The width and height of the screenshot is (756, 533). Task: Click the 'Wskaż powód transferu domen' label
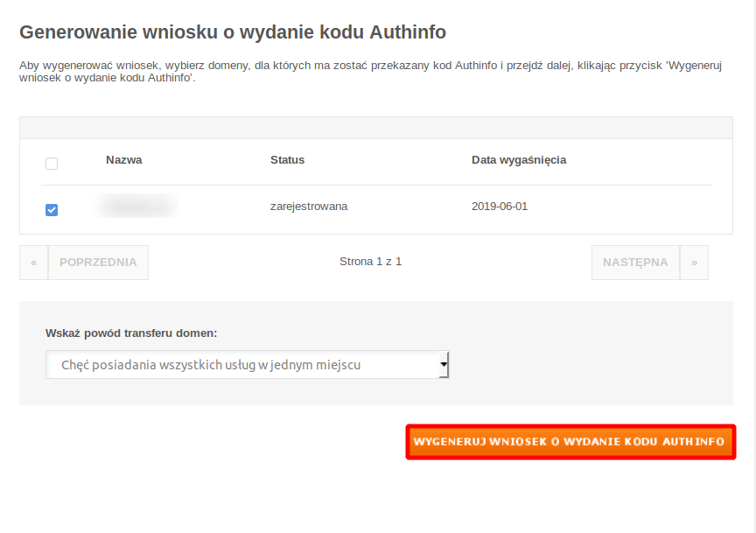[131, 333]
